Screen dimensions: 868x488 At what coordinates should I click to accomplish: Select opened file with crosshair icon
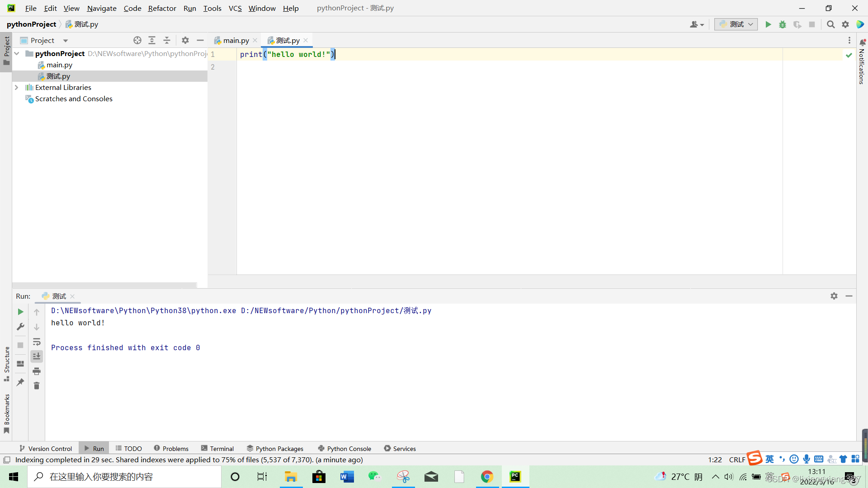click(x=137, y=40)
